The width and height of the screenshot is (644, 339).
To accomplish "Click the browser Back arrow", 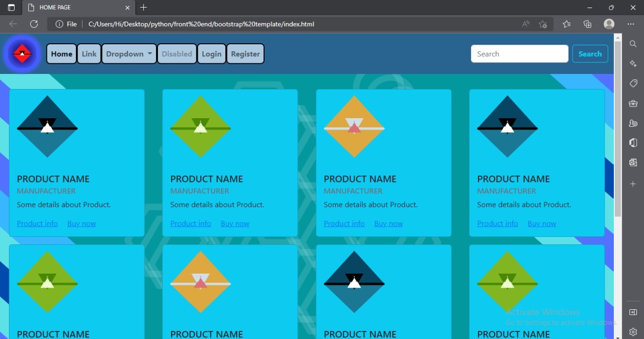I will click(x=13, y=24).
